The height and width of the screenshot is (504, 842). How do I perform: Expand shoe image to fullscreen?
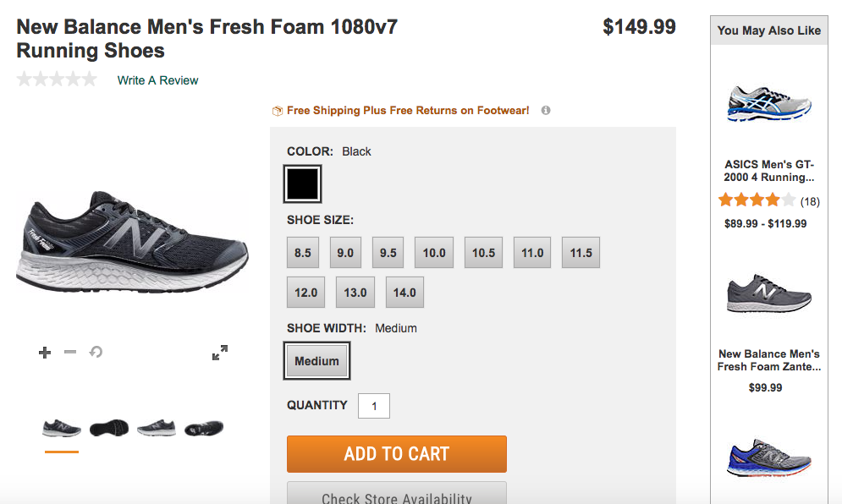[220, 353]
